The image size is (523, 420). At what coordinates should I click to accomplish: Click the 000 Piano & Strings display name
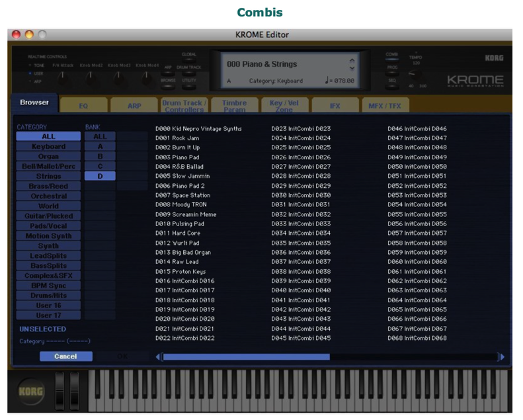[262, 64]
